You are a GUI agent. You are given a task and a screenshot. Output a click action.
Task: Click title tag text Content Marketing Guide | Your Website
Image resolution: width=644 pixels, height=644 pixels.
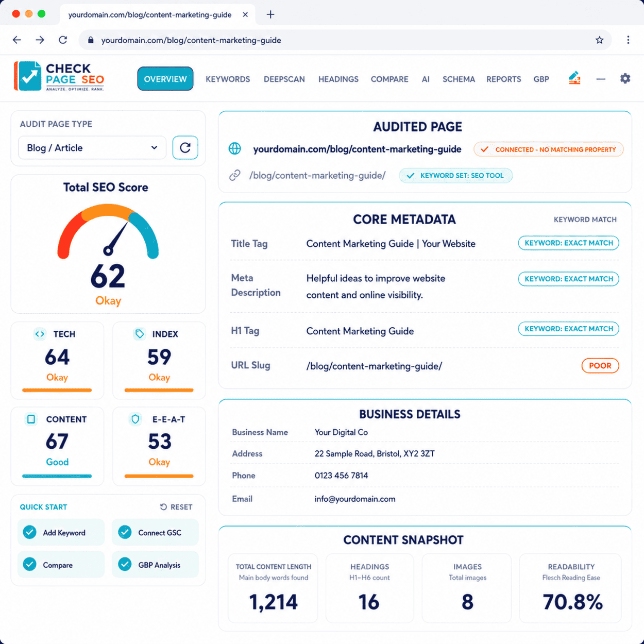tap(391, 244)
